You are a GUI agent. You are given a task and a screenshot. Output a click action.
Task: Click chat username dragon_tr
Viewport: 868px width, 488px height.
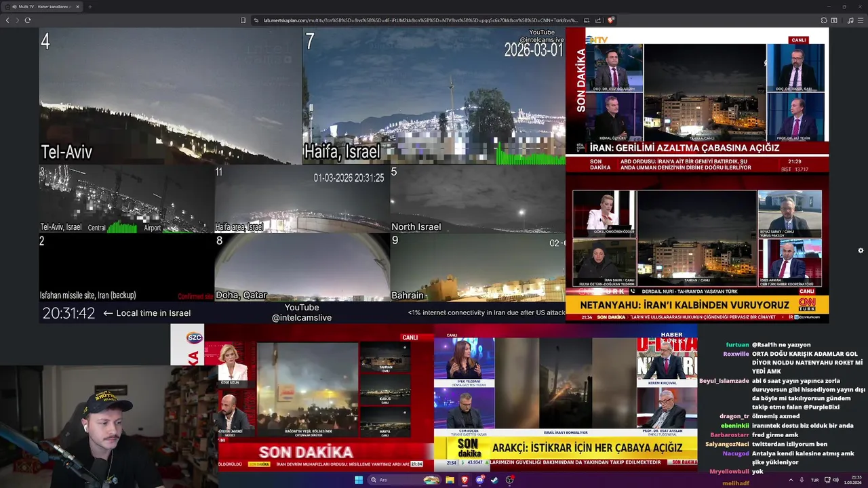[x=734, y=416]
